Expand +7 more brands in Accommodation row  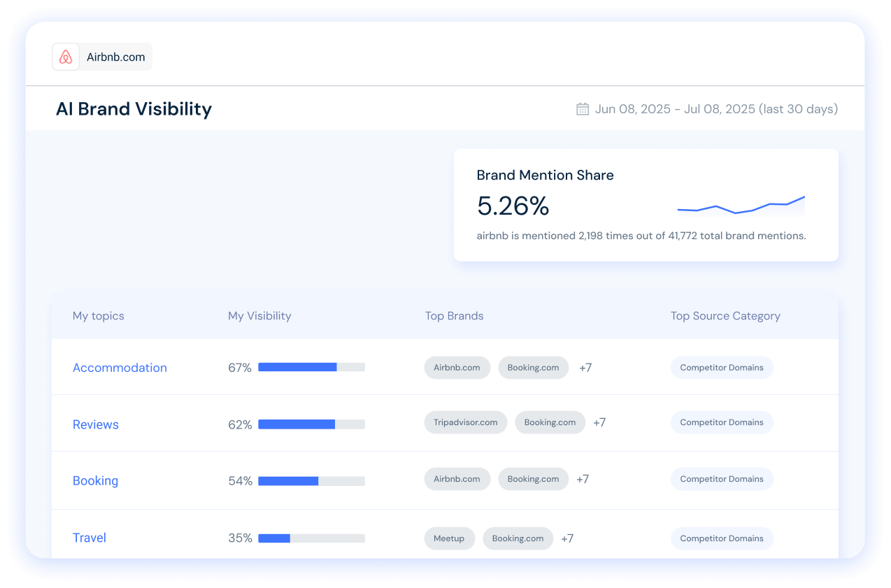point(585,368)
